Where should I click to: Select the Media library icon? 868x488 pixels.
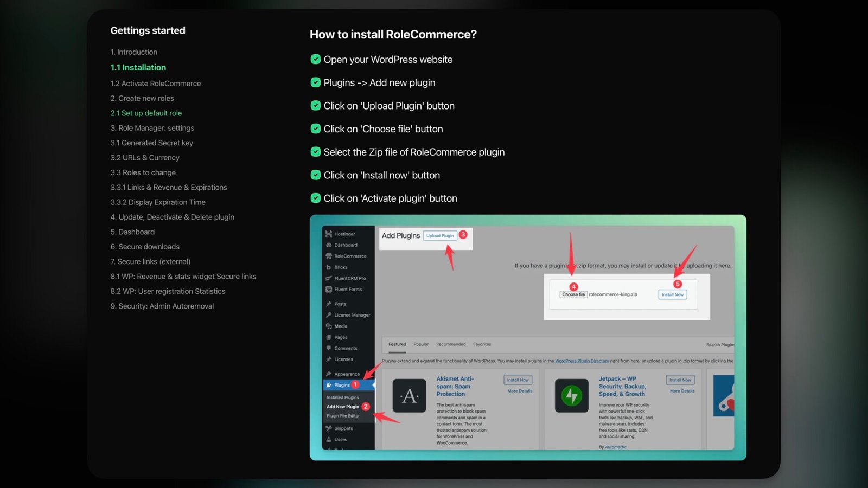coord(329,326)
